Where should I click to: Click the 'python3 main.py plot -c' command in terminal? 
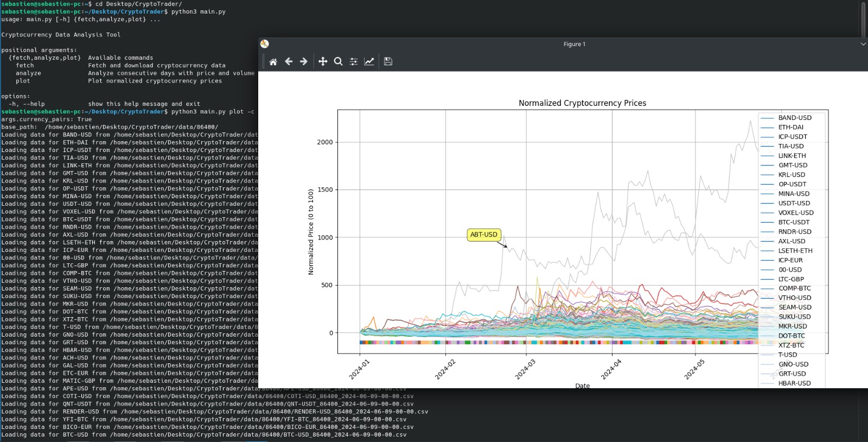213,112
